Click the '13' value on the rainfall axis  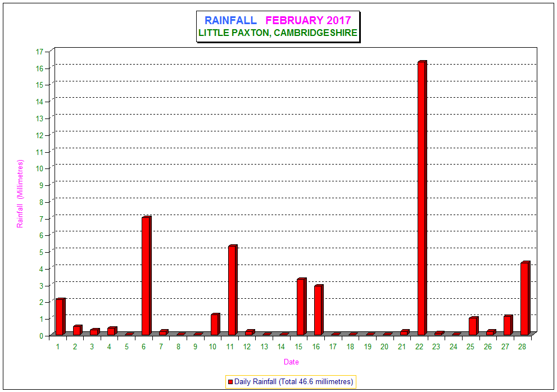(x=39, y=118)
